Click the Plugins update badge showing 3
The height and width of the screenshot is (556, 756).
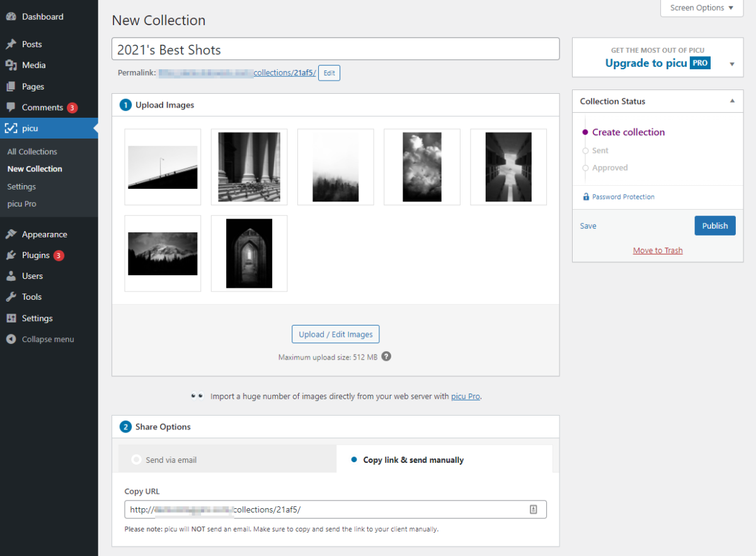59,256
